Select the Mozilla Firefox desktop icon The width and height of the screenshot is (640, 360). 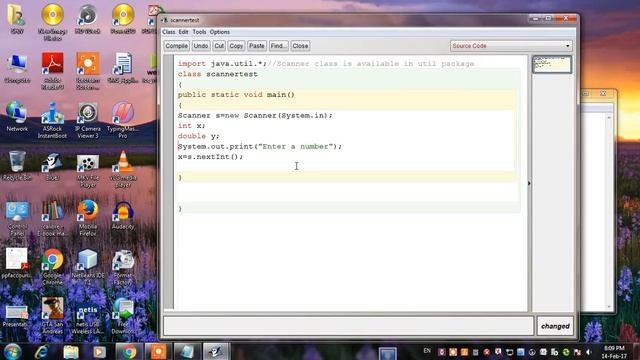(x=88, y=218)
